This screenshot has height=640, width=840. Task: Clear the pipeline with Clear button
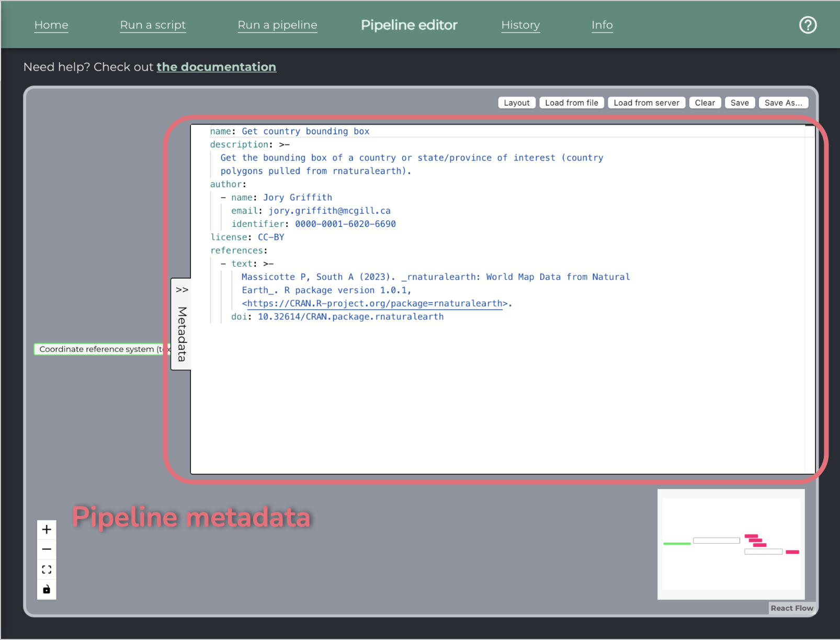pos(705,103)
